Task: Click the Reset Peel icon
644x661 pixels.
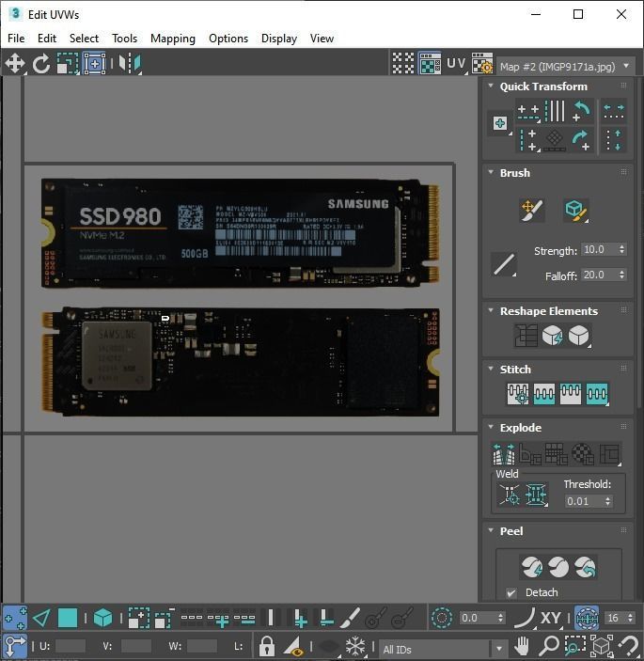Action: pyautogui.click(x=585, y=567)
